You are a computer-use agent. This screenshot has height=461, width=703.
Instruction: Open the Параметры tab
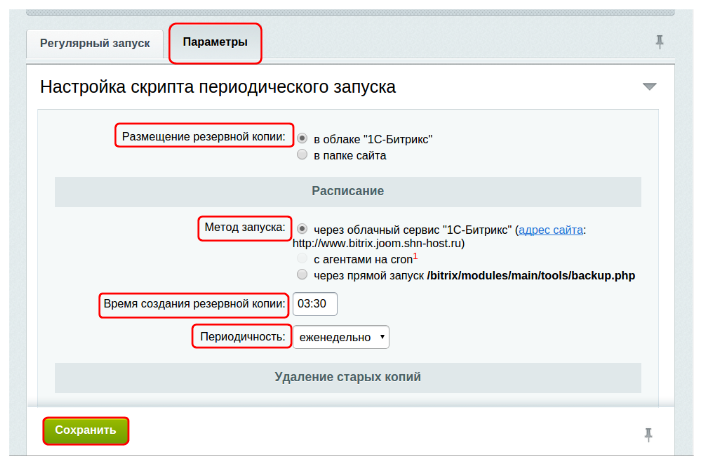[x=215, y=42]
